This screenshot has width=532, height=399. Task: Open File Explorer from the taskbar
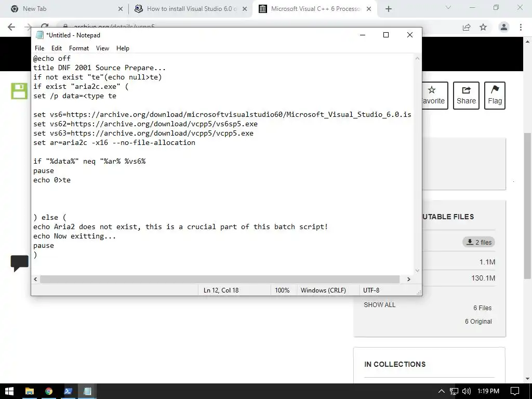(30, 391)
